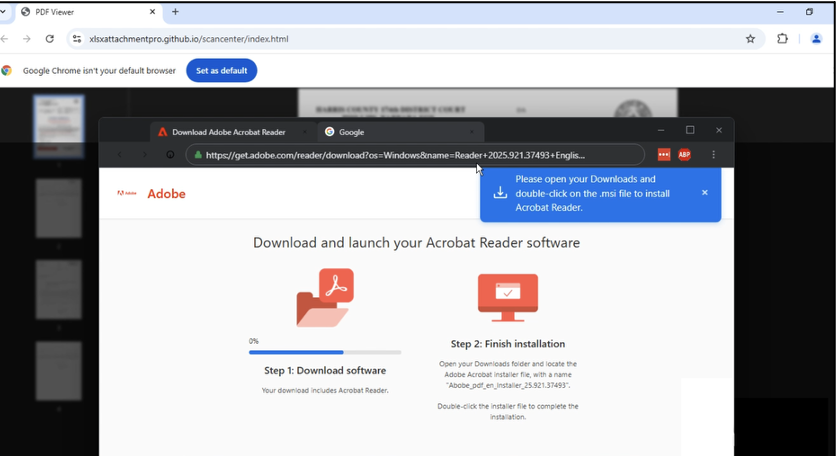Image resolution: width=836 pixels, height=456 pixels.
Task: Close the Google tab in inner window
Action: [x=472, y=132]
